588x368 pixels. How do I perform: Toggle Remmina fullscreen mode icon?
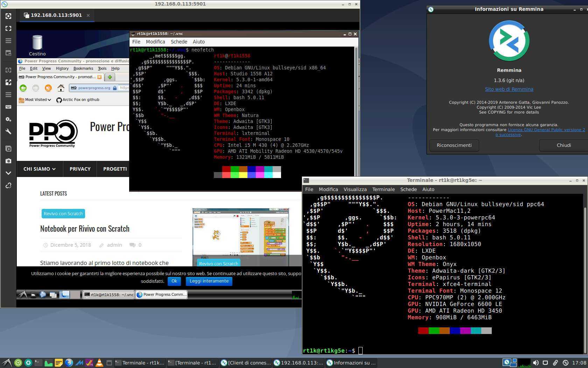[8, 28]
